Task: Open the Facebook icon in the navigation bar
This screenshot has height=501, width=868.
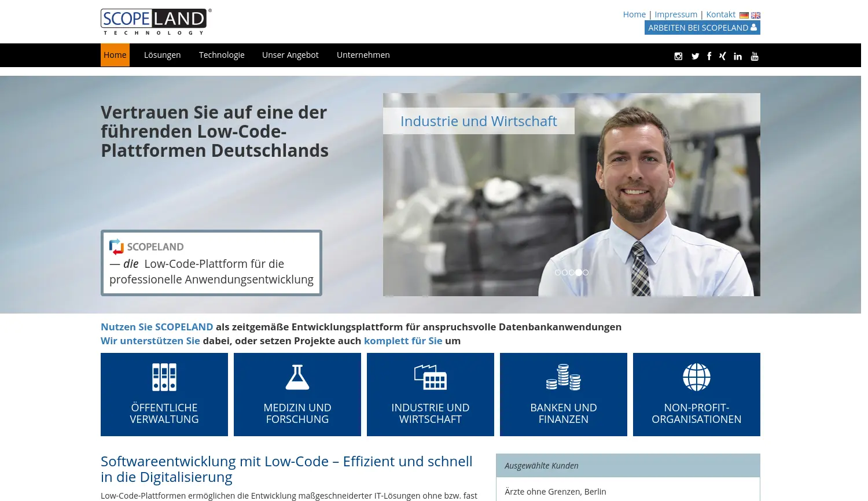Action: pyautogui.click(x=709, y=56)
